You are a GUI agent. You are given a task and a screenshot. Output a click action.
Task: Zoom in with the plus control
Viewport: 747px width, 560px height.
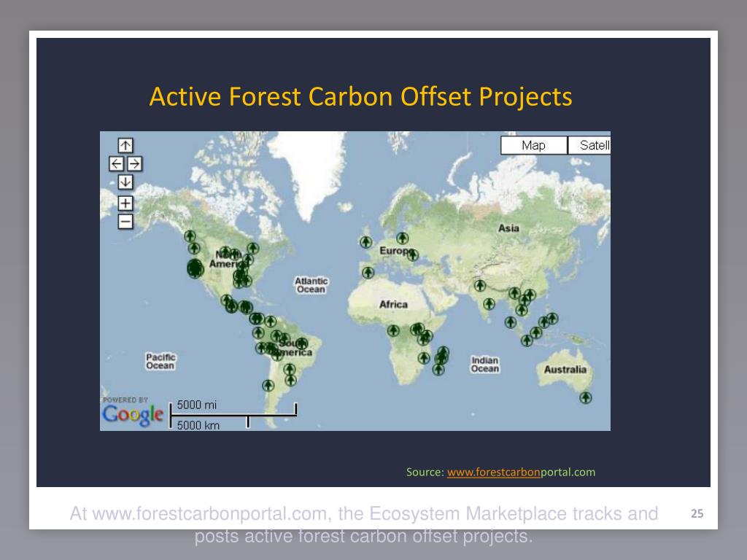[x=125, y=203]
